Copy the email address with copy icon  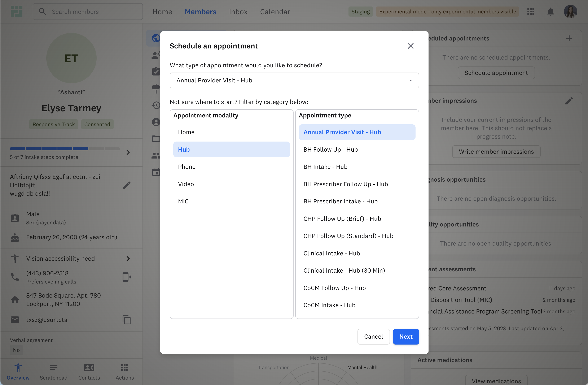[x=127, y=320]
